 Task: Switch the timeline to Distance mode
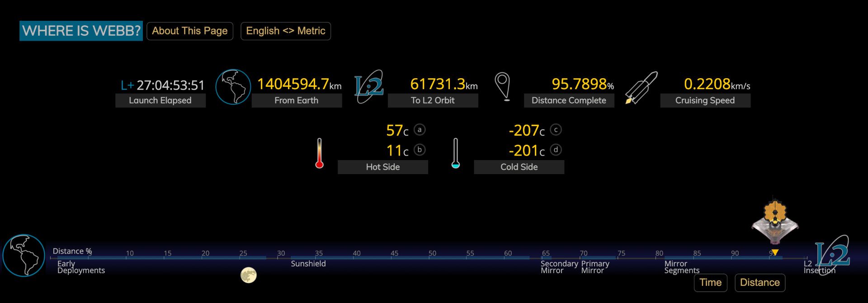tap(760, 283)
